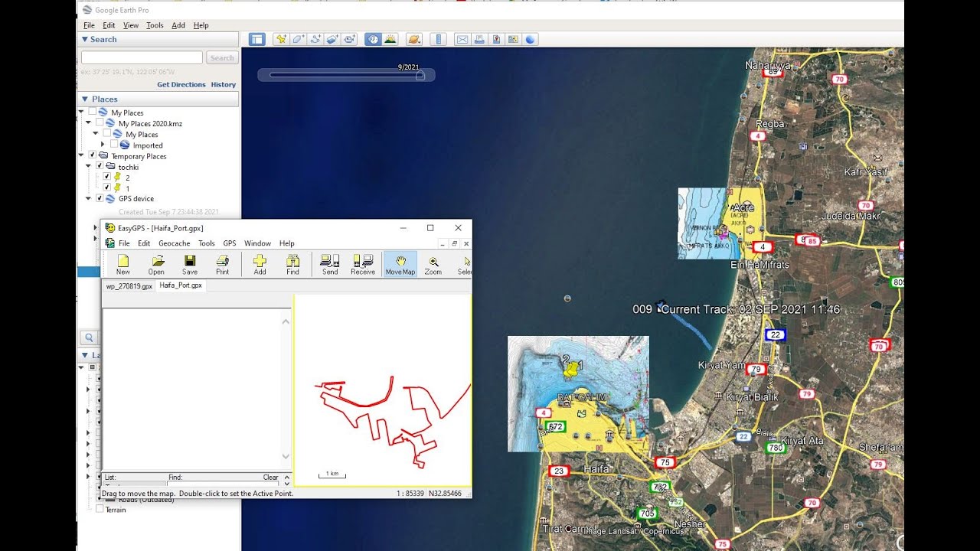Click the View in Google Maps icon
Viewport: 980px width, 551px height.
pyautogui.click(x=513, y=39)
